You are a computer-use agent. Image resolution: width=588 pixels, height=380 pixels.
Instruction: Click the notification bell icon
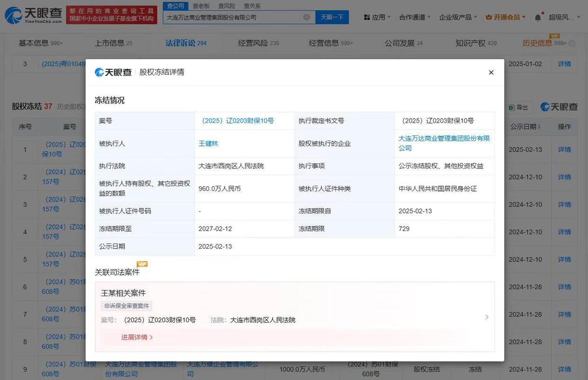coord(538,17)
